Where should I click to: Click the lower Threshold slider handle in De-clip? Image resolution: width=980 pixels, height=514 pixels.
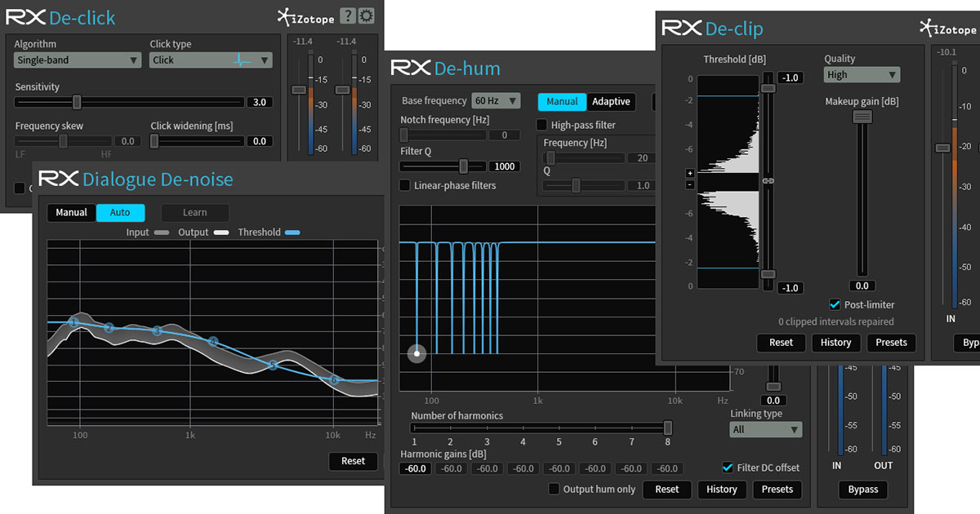(768, 274)
